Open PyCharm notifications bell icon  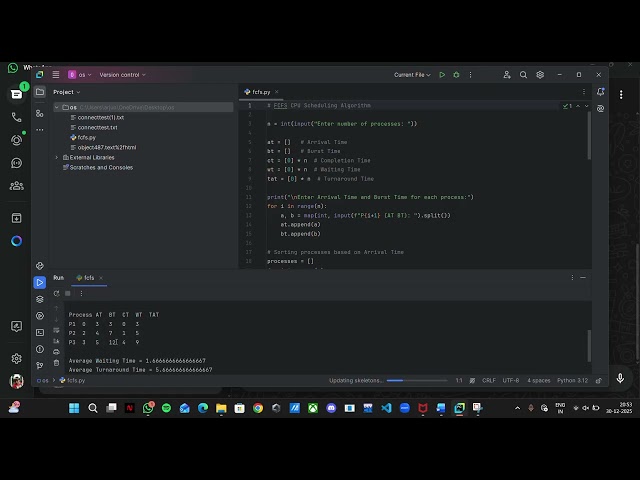click(600, 92)
